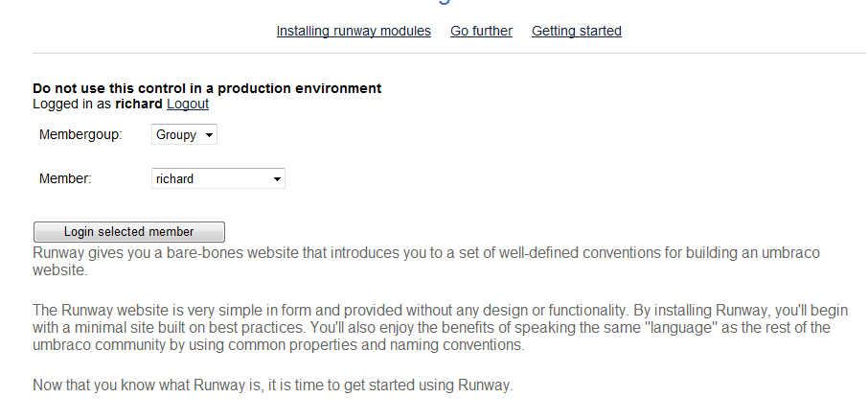Click the arrow on the Groupy combo box
Screen dimensions: 868x420
[209, 135]
